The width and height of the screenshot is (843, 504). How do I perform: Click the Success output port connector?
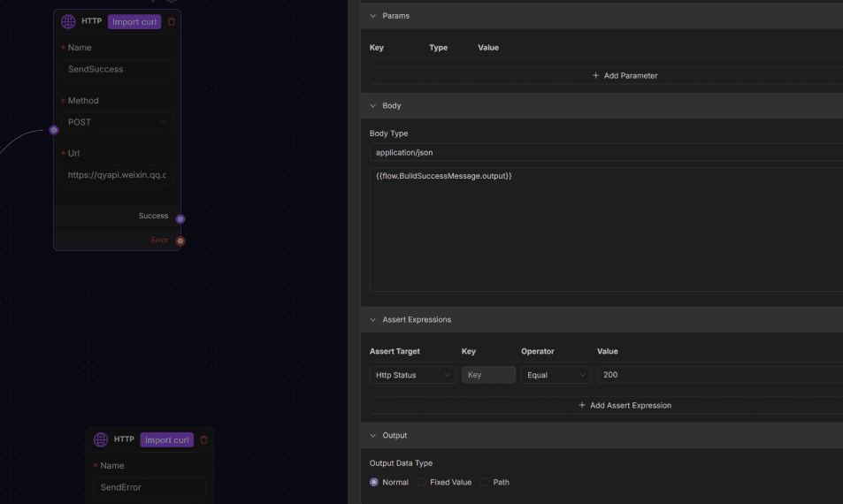click(180, 218)
